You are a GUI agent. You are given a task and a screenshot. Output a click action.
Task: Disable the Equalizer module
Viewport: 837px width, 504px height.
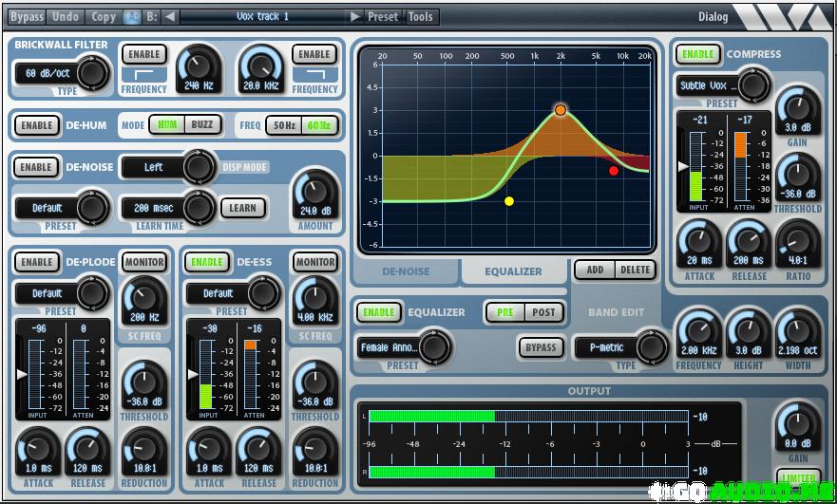coord(379,312)
